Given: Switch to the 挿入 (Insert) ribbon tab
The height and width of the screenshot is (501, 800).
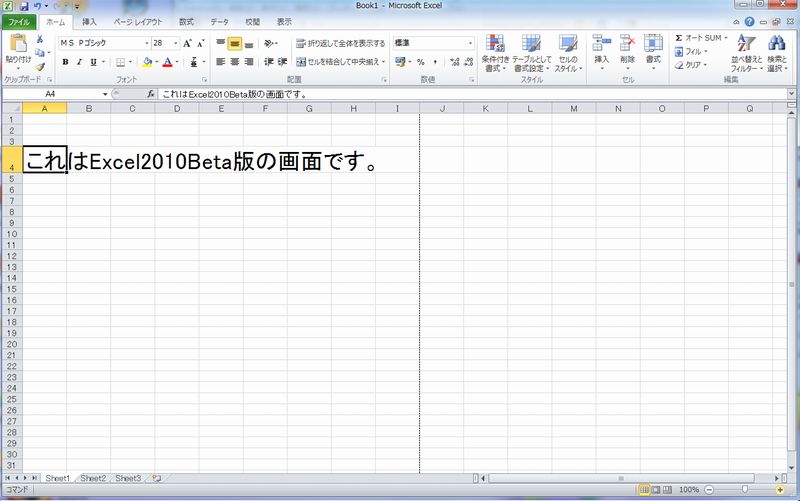Looking at the screenshot, I should point(89,22).
